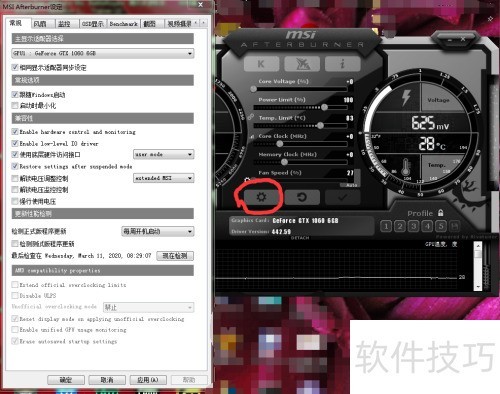
Task: Click the Power Limit slider handle
Action: [x=324, y=107]
